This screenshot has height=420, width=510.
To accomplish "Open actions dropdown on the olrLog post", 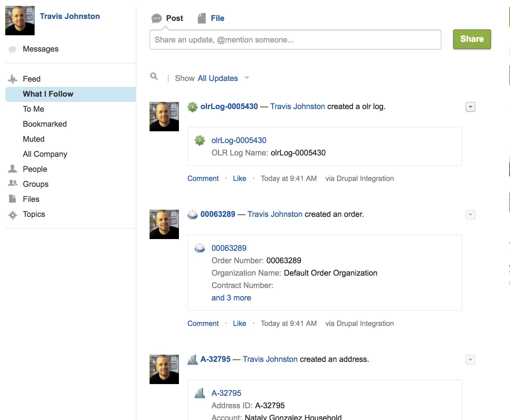I will [470, 106].
